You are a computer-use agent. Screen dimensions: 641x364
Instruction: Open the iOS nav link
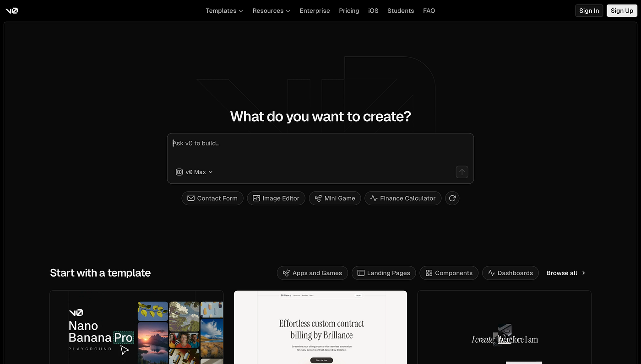pos(373,11)
